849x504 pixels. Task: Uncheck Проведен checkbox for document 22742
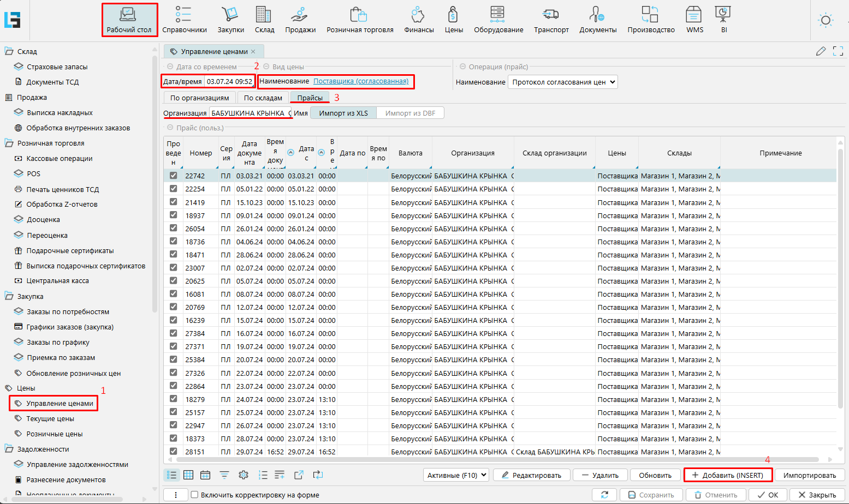[x=173, y=176]
